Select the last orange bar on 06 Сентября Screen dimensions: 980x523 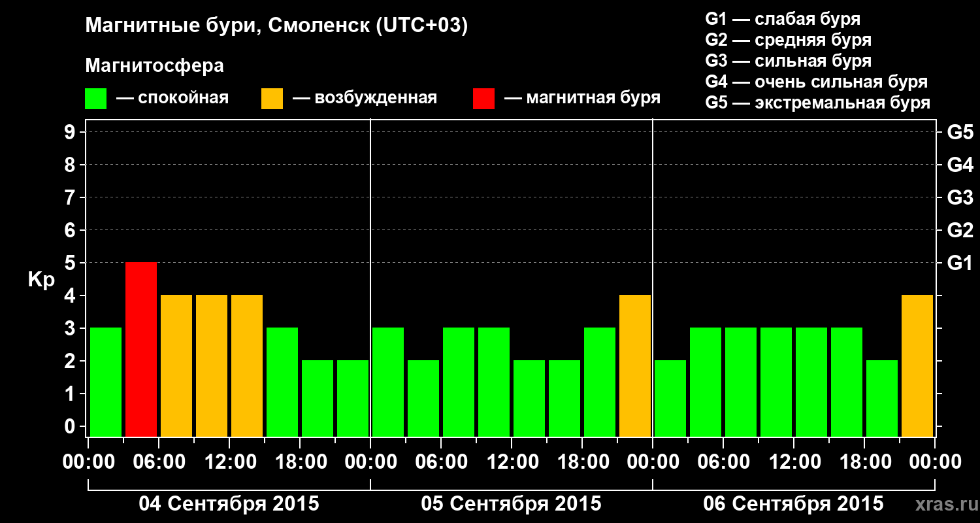click(917, 365)
